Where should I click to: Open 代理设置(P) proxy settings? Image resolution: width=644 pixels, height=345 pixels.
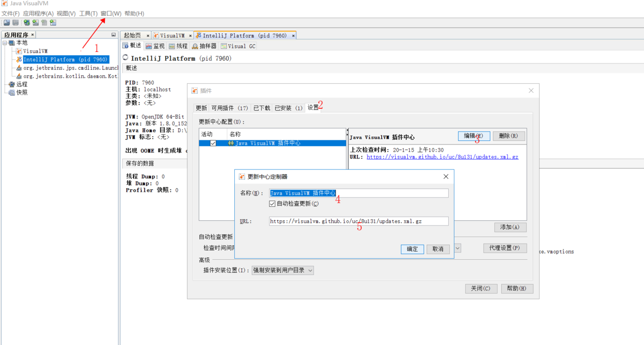505,248
